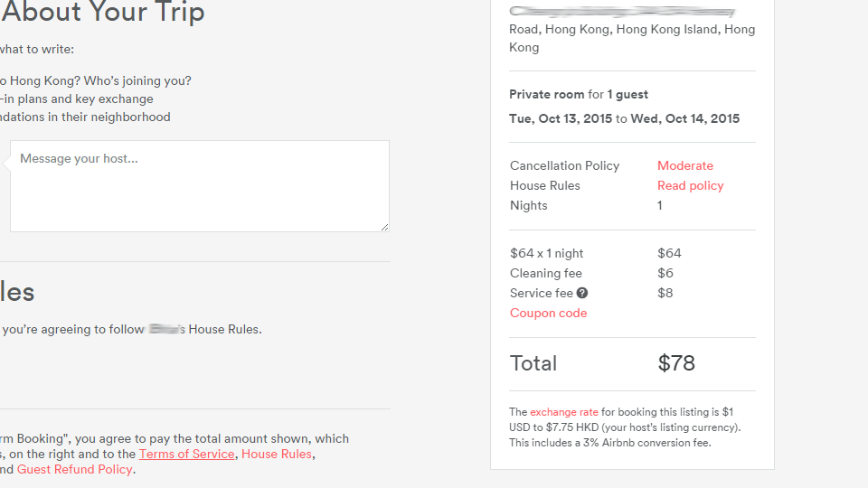The height and width of the screenshot is (488, 868).
Task: Click the $78 total amount
Action: click(x=676, y=363)
